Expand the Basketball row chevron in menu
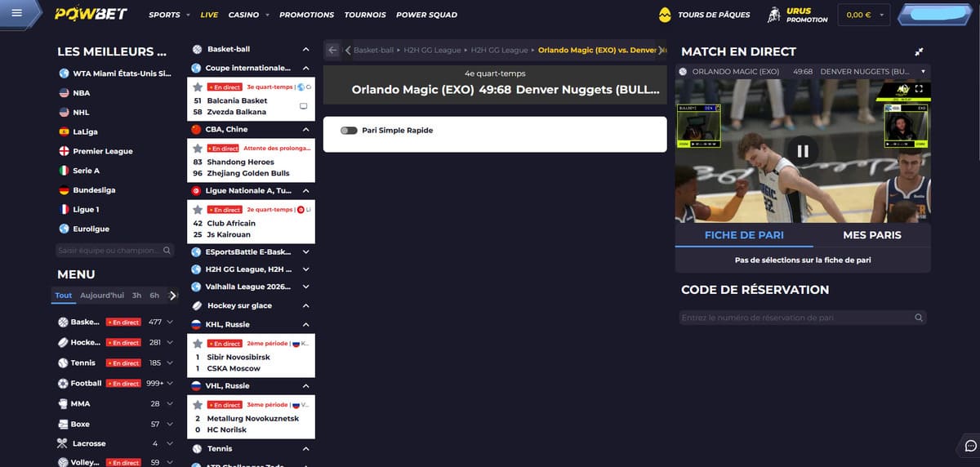980x467 pixels. [170, 322]
